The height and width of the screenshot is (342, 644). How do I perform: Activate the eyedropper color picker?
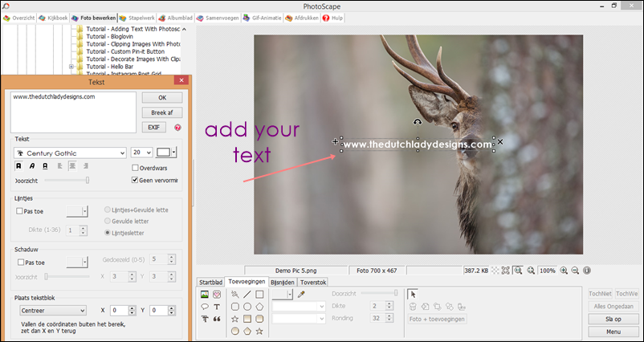click(301, 295)
